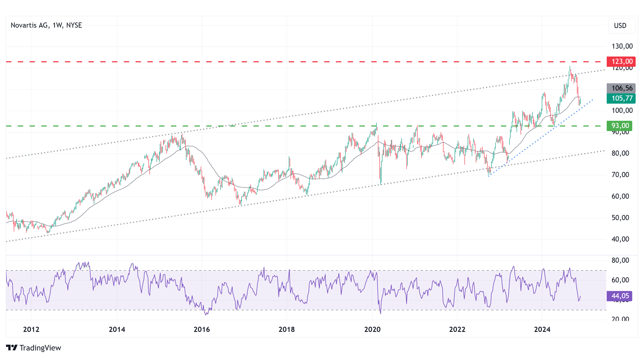The height and width of the screenshot is (358, 644).
Task: Click the 100,00 price axis label
Action: pyautogui.click(x=622, y=110)
